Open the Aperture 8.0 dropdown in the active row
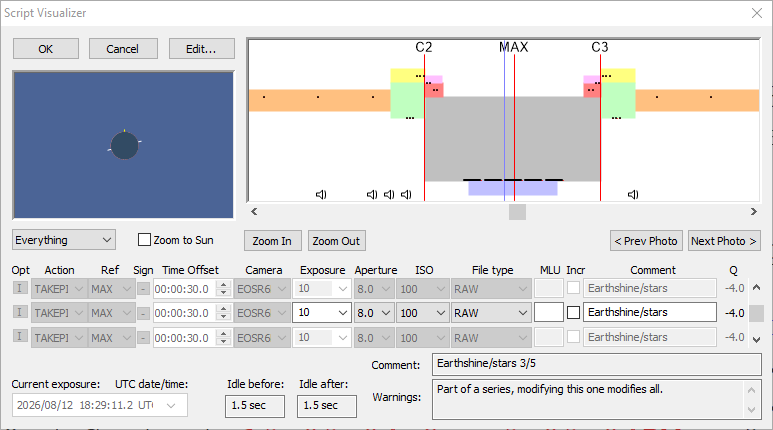This screenshot has height=430, width=773. point(374,313)
